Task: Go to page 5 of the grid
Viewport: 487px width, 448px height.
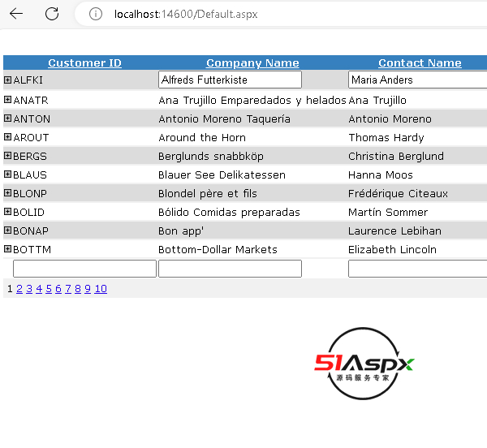Action: point(49,289)
